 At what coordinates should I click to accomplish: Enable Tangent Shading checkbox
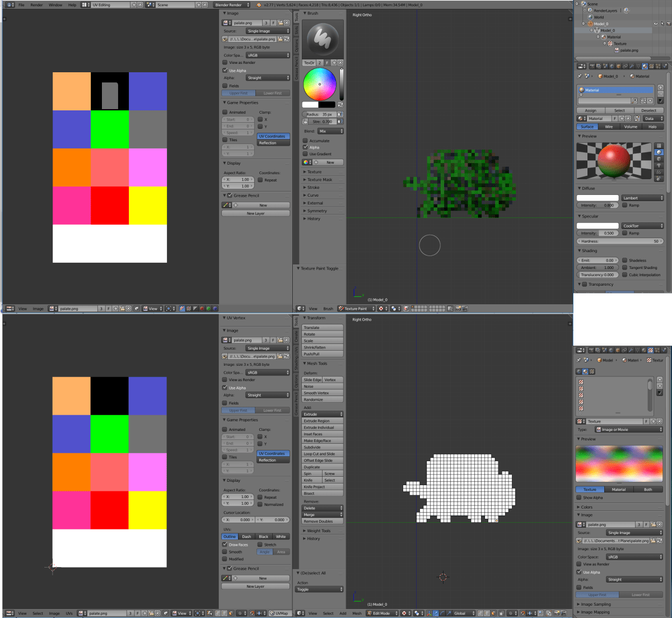tap(625, 268)
